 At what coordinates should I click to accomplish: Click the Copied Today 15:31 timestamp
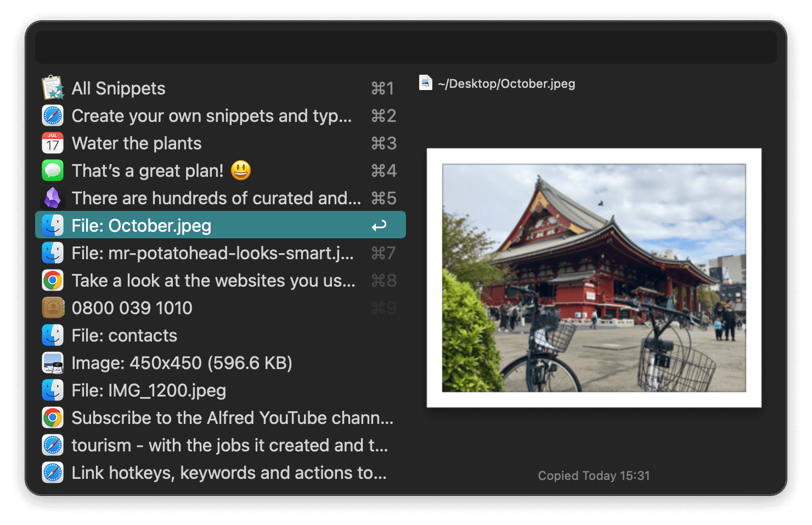click(593, 476)
